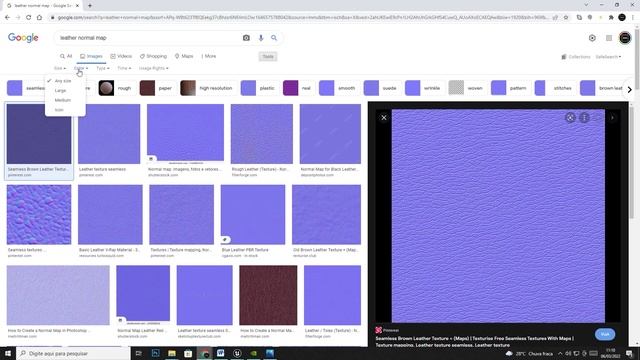640x360 pixels.
Task: Reload the page in Chrome
Action: tap(29, 18)
